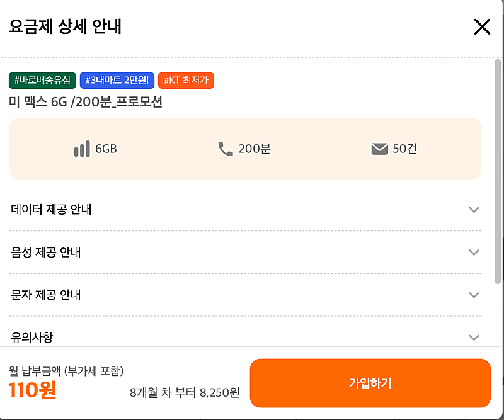504x420 pixels.
Task: Open the 데이터 제공 안내 section
Action: pyautogui.click(x=52, y=210)
